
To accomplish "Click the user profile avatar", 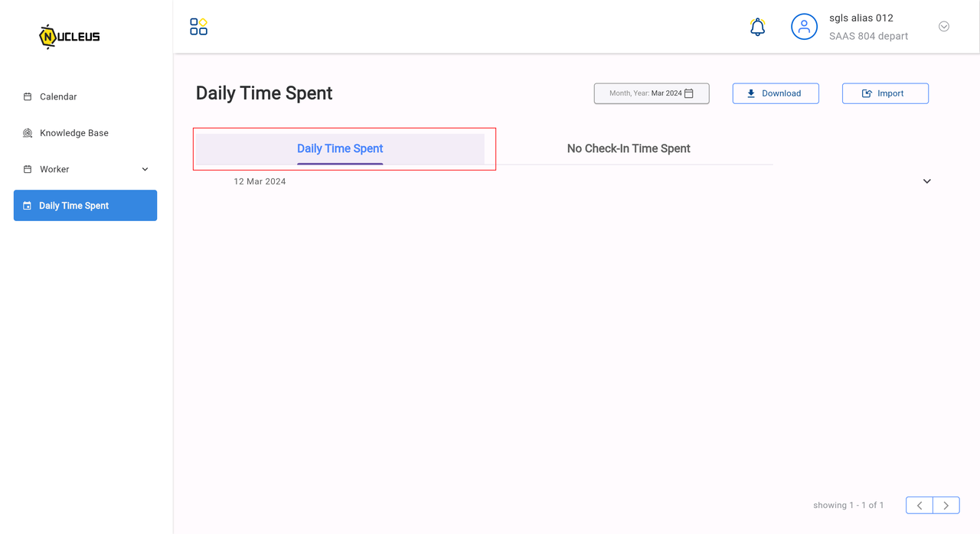I will (x=804, y=27).
